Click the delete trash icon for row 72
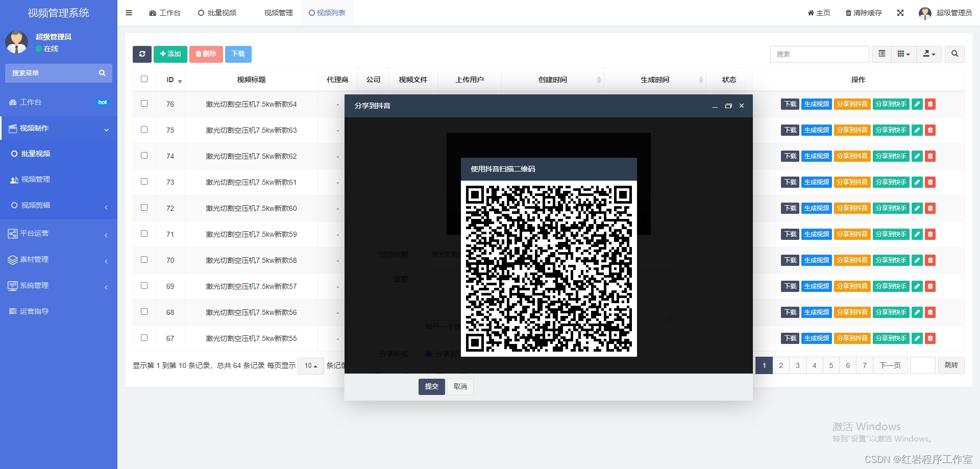The width and height of the screenshot is (980, 469). click(x=930, y=208)
